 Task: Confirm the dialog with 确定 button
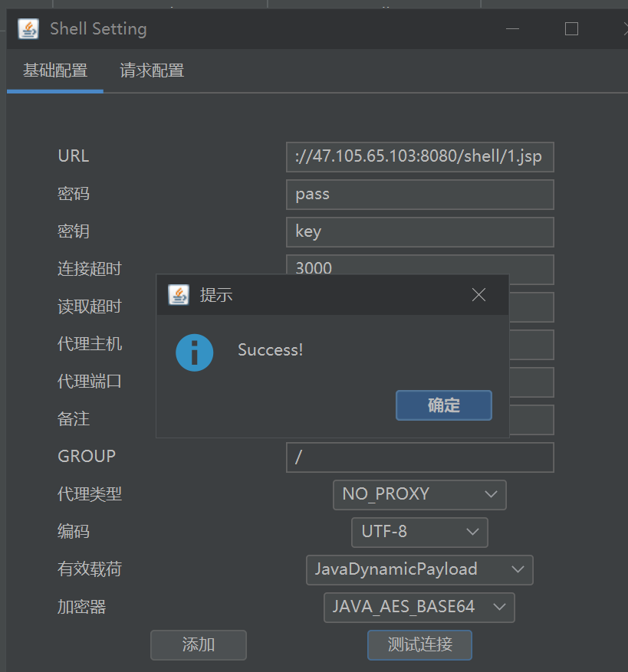(x=443, y=405)
